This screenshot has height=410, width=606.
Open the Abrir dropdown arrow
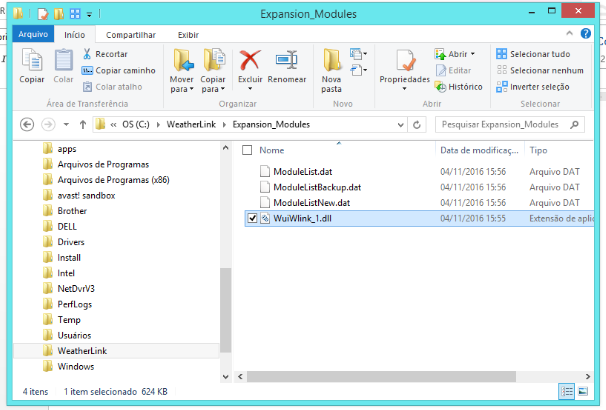473,54
